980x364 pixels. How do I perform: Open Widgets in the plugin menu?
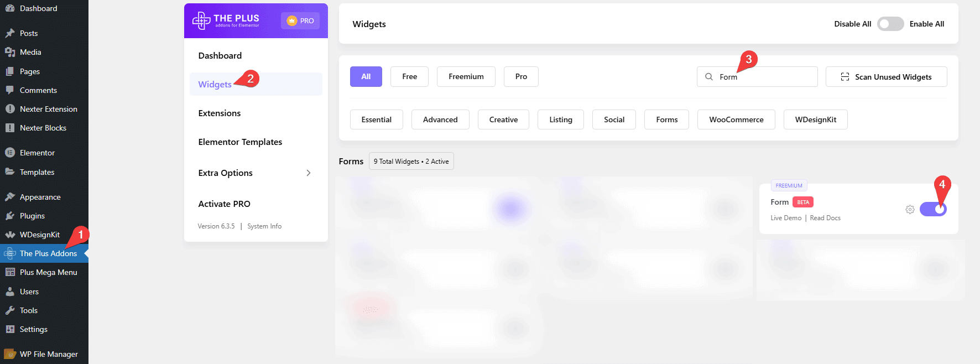[x=215, y=85]
